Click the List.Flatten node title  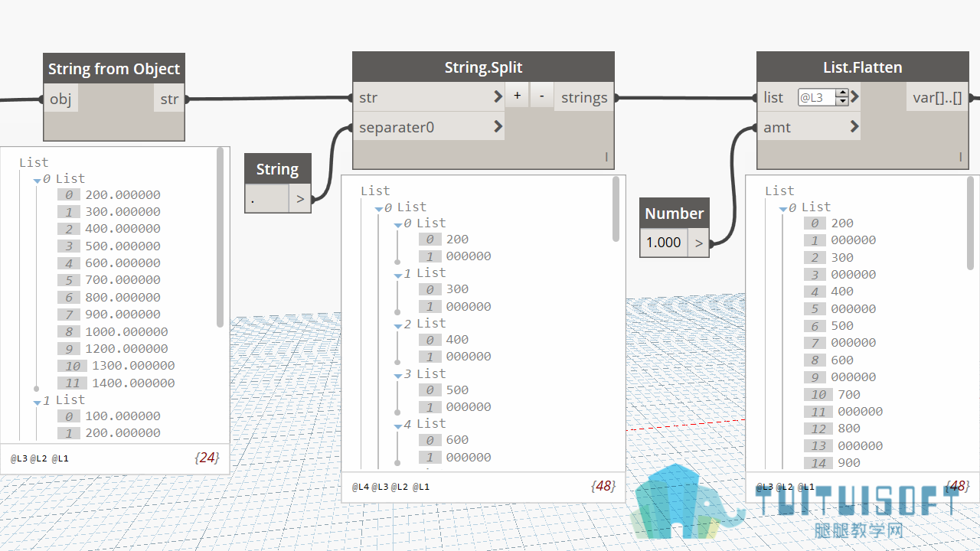click(x=862, y=67)
